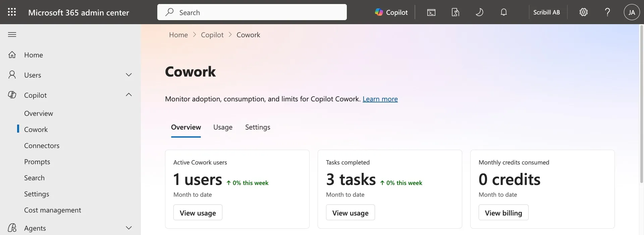This screenshot has height=235, width=644.
Task: Click the vertical page scrollbar
Action: [642, 104]
